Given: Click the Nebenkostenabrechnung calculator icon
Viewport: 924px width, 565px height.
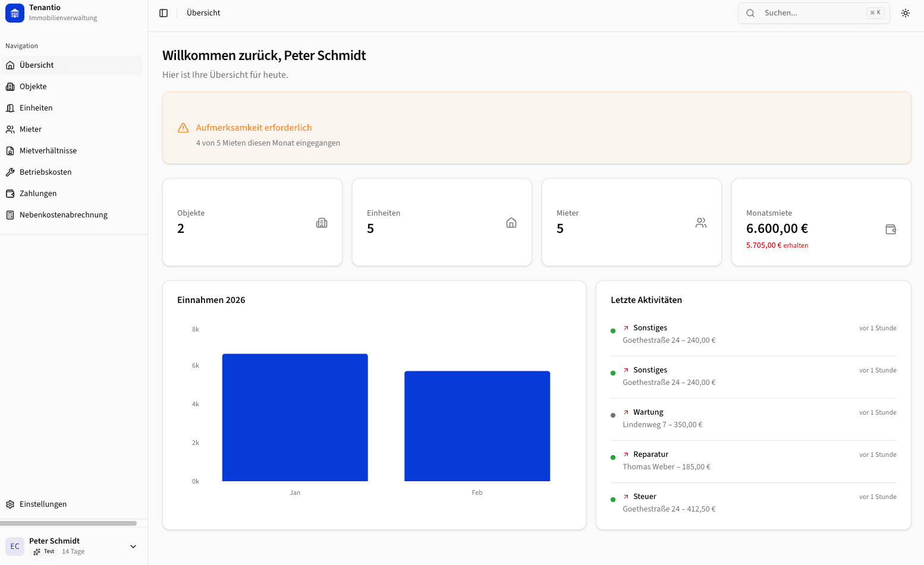Looking at the screenshot, I should (x=10, y=214).
